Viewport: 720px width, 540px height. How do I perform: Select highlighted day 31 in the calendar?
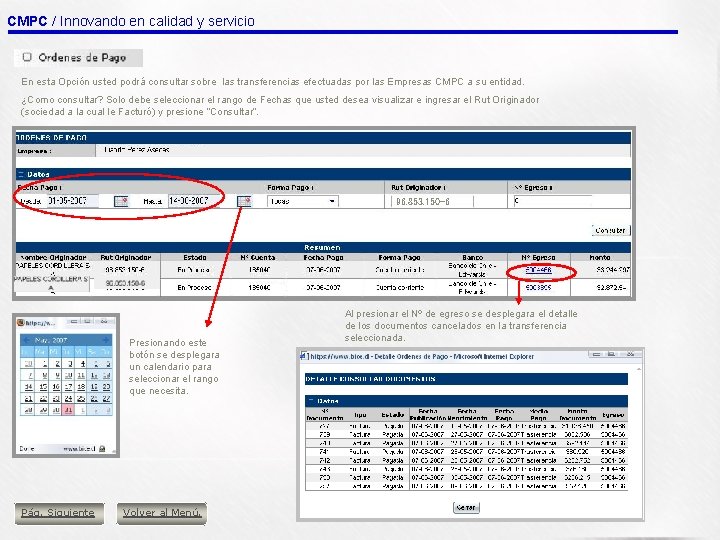68,410
